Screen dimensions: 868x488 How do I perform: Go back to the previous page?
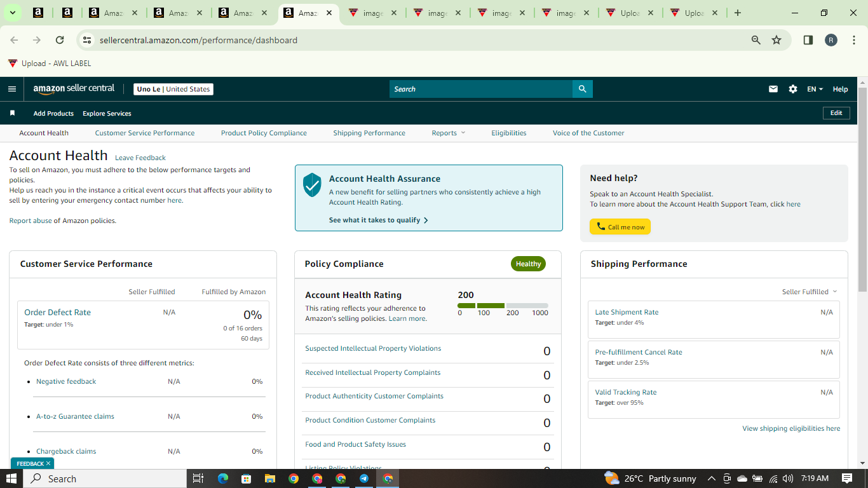[14, 40]
